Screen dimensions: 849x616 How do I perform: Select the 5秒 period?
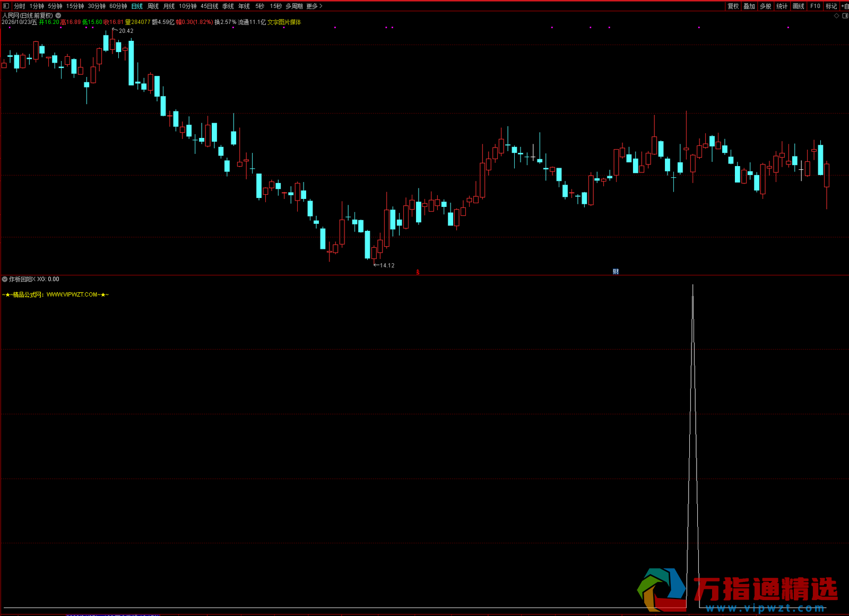click(259, 6)
